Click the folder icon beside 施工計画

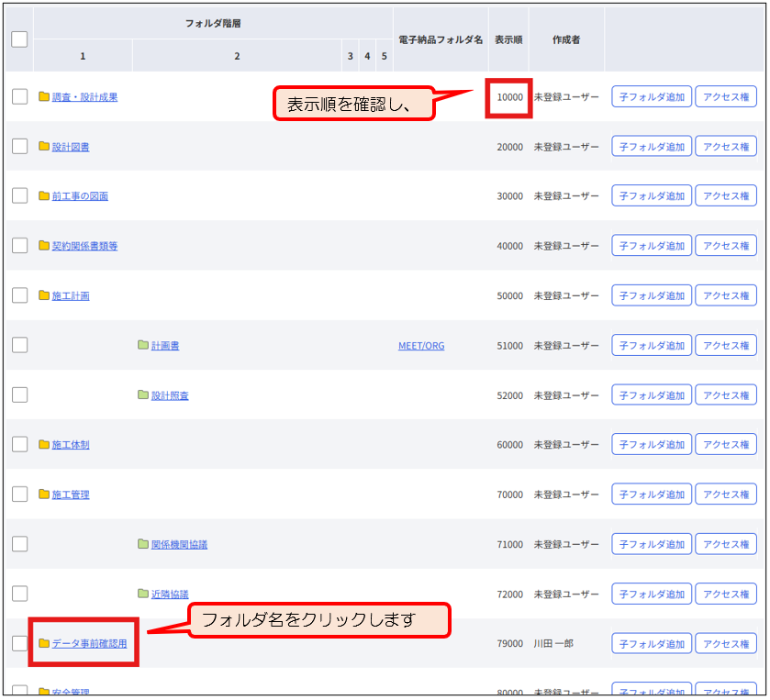pos(44,295)
